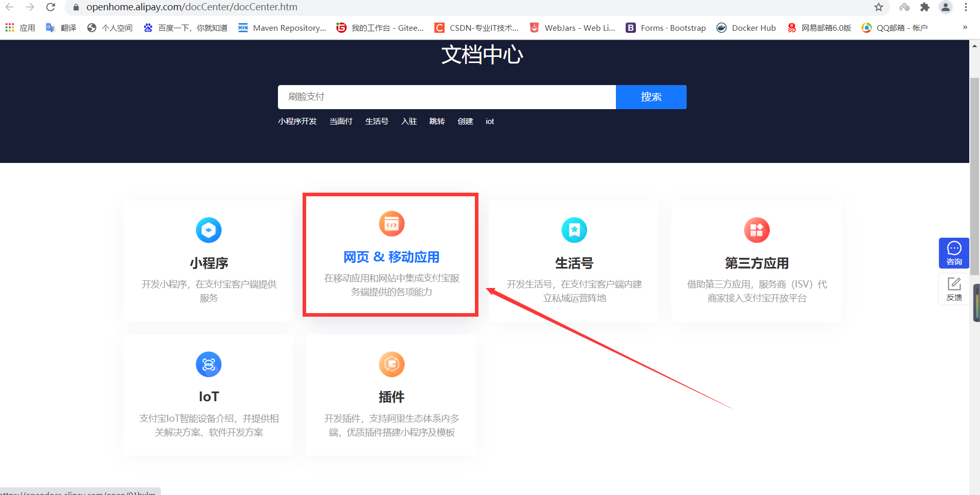The image size is (980, 495).
Task: Select the 跳转 hot keyword
Action: point(437,121)
